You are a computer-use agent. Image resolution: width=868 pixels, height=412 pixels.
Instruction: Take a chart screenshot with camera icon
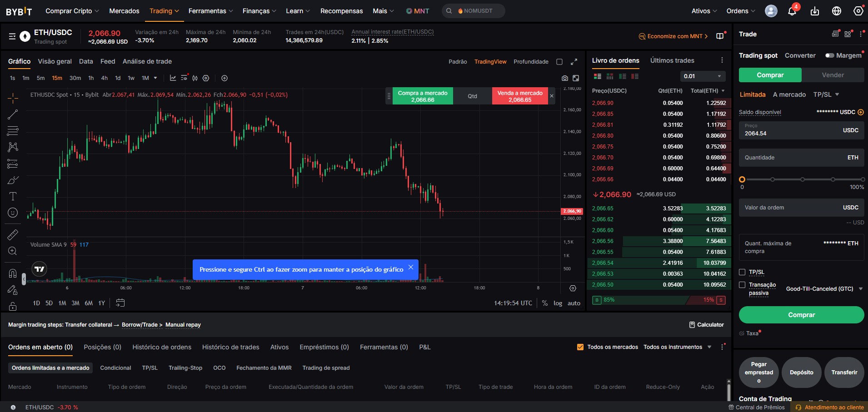coord(564,78)
